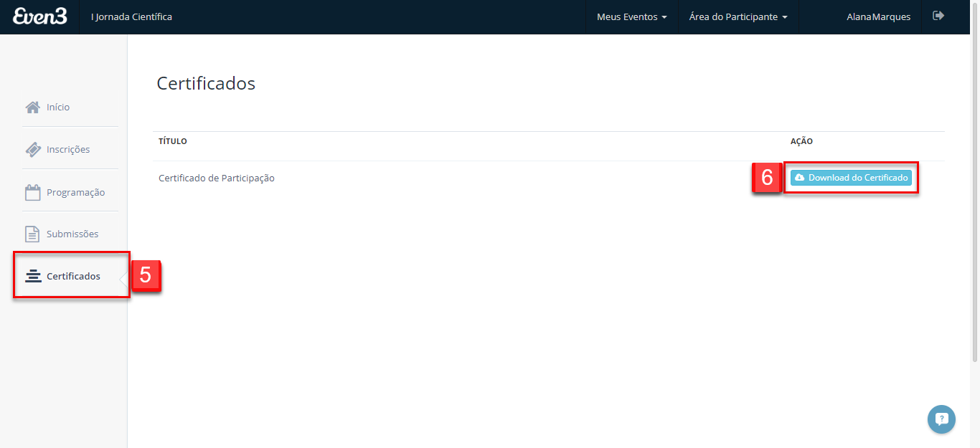The width and height of the screenshot is (980, 448).
Task: Click the AlanaMarques user name
Action: tap(878, 16)
